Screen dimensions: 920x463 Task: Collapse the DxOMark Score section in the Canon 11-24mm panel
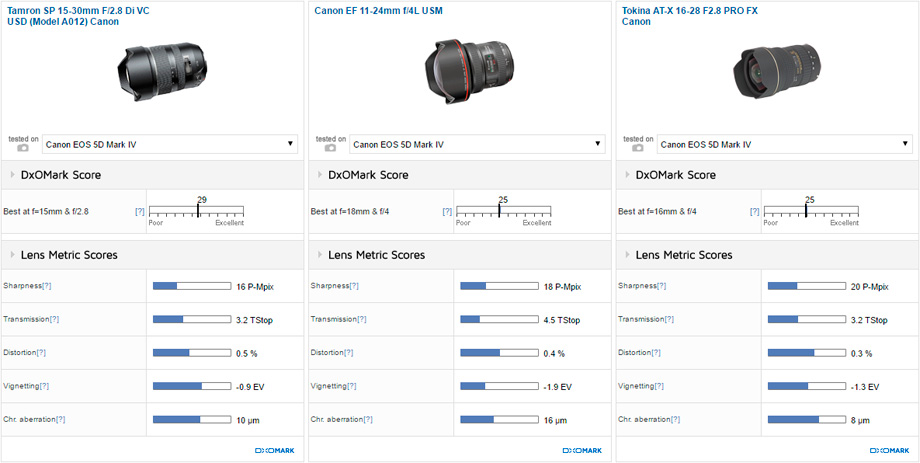pos(321,175)
